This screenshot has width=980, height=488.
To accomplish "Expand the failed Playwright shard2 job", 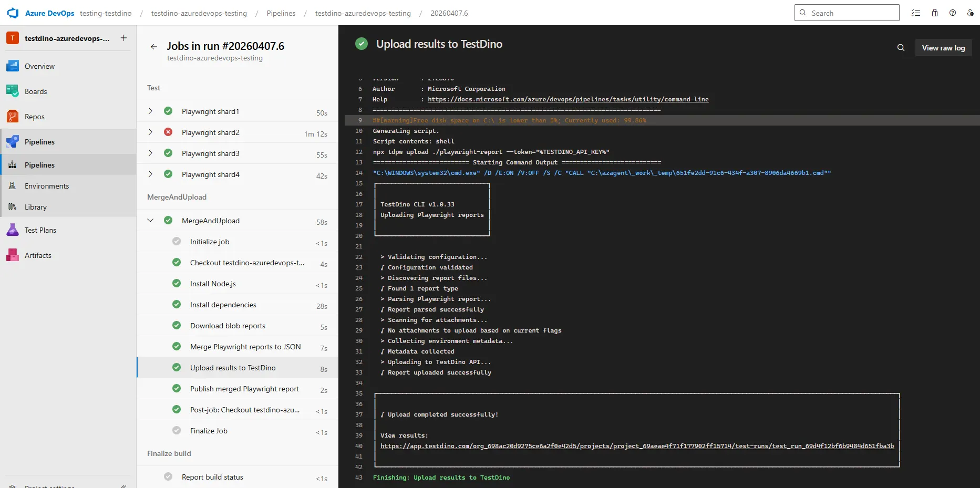I will [151, 132].
